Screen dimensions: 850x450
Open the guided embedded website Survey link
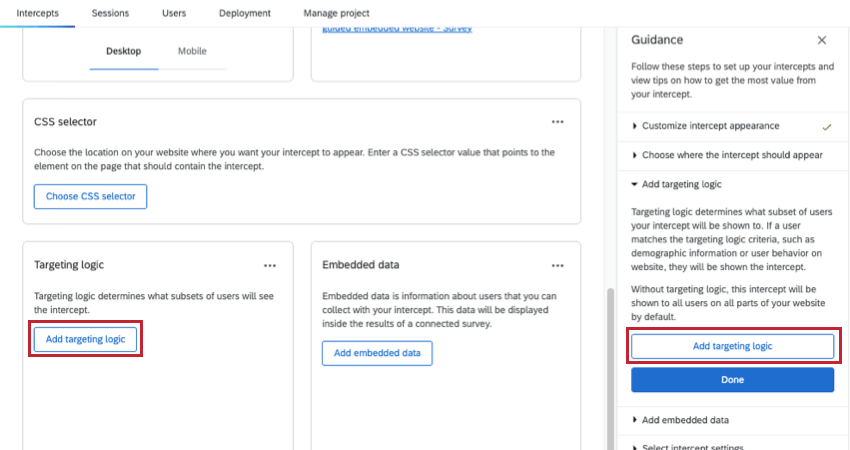pyautogui.click(x=397, y=28)
